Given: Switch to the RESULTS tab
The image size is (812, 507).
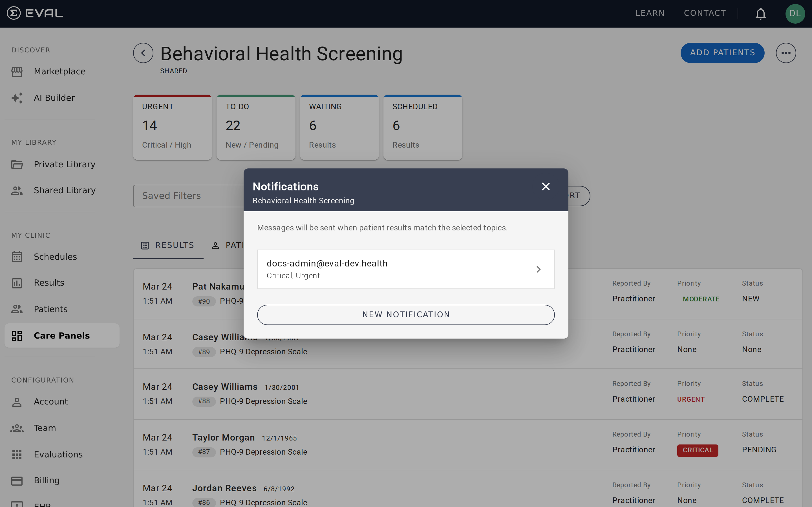Looking at the screenshot, I should (x=168, y=245).
